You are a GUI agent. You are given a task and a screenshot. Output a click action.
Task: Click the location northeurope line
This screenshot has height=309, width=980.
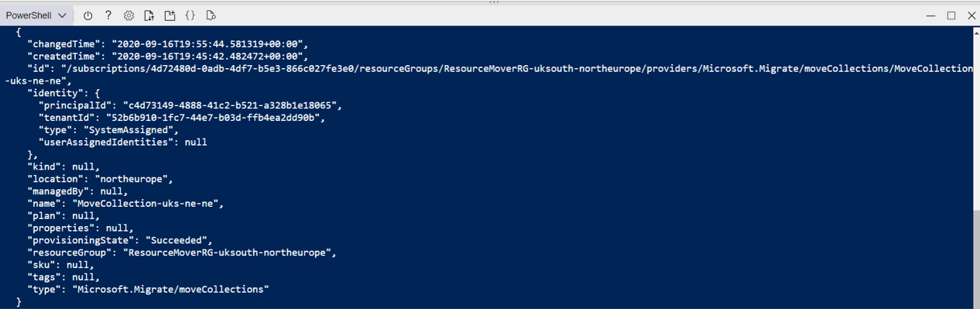pos(100,179)
